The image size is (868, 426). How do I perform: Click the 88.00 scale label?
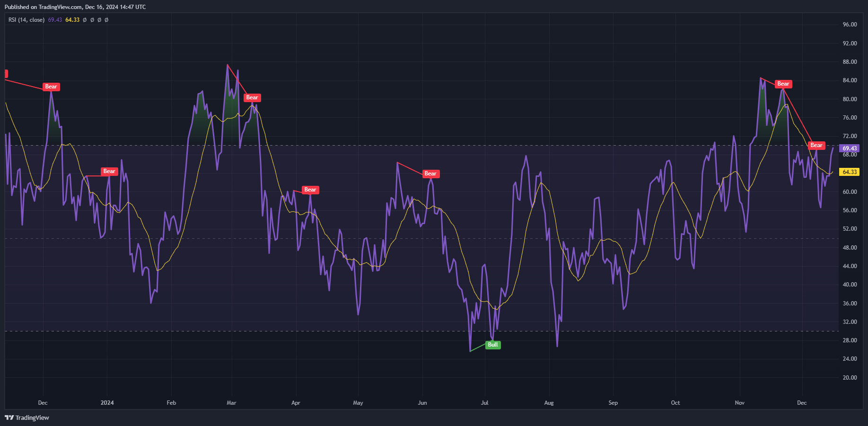point(850,62)
